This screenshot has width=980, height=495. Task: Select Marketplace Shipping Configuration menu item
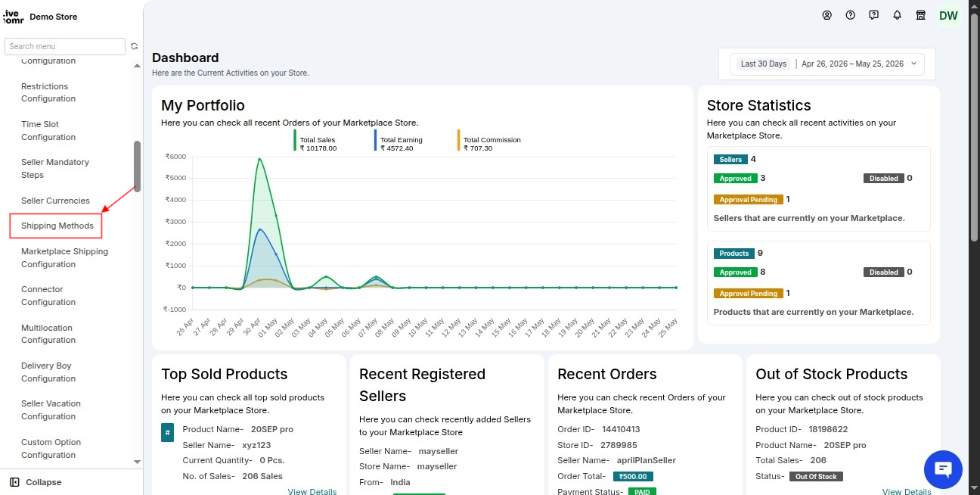[64, 257]
